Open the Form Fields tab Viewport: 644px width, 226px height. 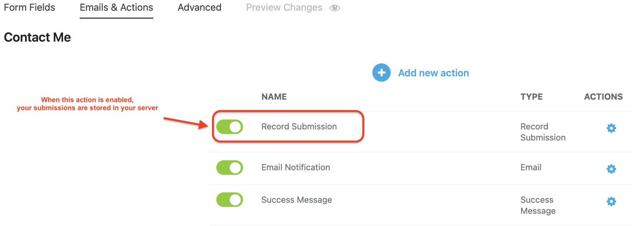29,8
